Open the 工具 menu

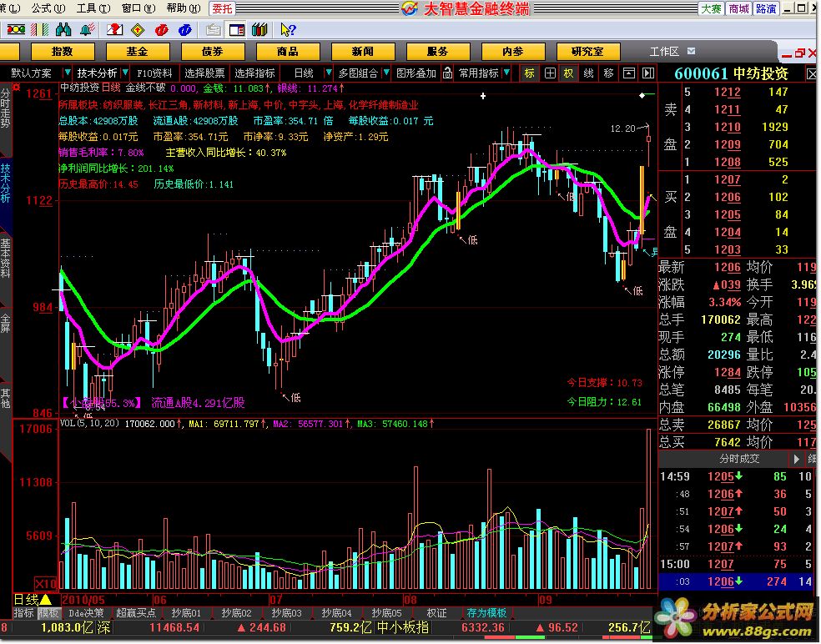point(93,8)
